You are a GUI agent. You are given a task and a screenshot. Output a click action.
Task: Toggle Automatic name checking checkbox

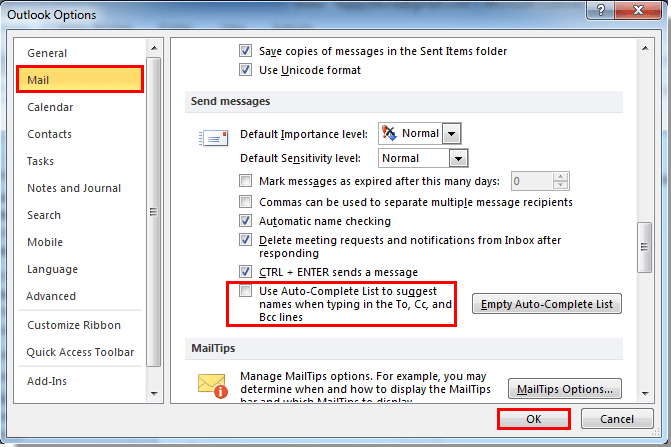[x=245, y=221]
